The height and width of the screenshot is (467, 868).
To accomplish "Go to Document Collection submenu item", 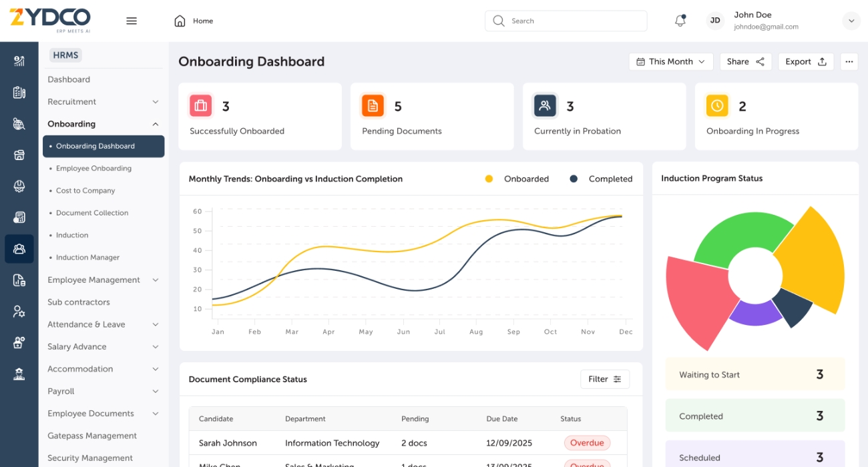I will [92, 213].
